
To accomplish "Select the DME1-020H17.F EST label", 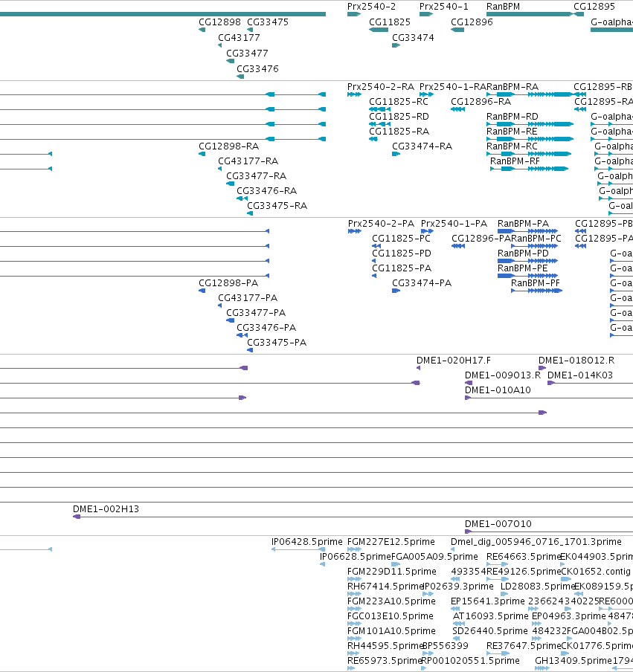I will tap(454, 361).
